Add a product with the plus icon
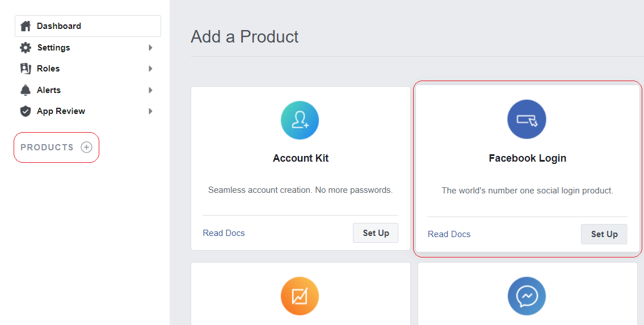 point(86,147)
